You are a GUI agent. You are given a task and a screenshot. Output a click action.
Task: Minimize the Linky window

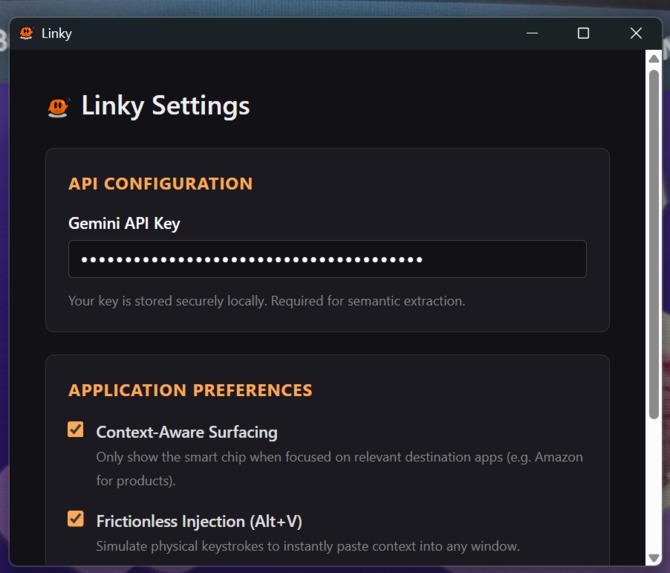pos(532,33)
